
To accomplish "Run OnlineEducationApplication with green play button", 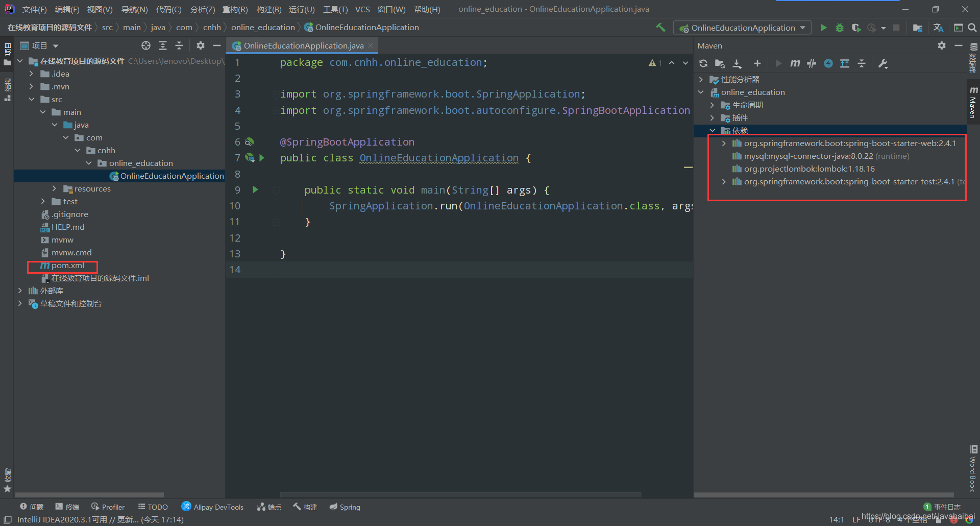I will point(823,28).
